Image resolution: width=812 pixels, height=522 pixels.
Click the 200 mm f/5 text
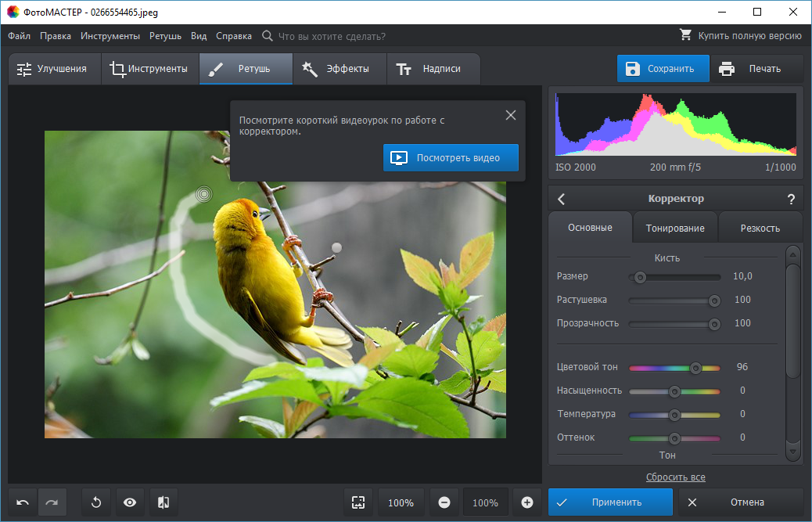point(675,167)
